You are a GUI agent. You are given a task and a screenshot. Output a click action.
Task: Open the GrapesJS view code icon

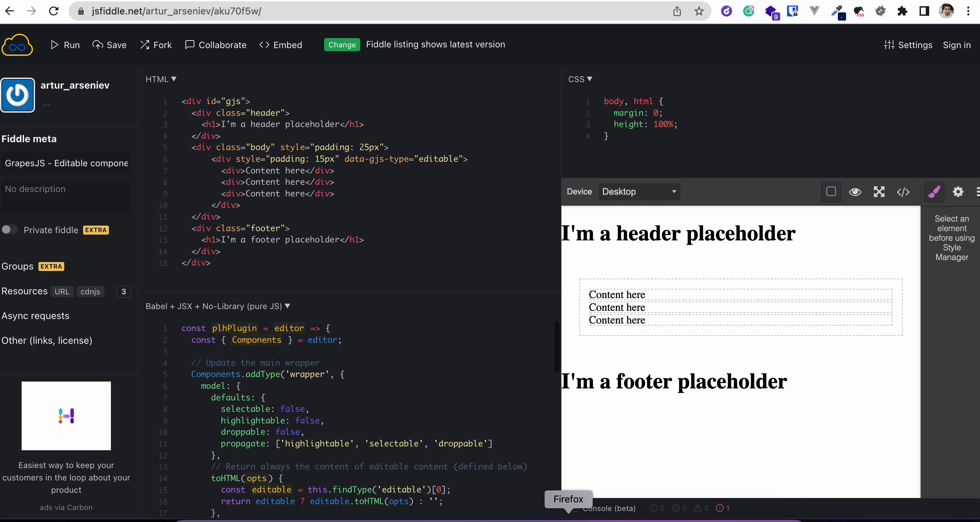coord(903,192)
